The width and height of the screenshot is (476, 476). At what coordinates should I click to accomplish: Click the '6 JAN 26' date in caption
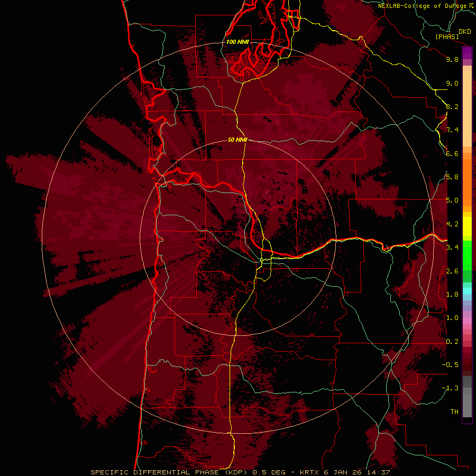pos(343,472)
